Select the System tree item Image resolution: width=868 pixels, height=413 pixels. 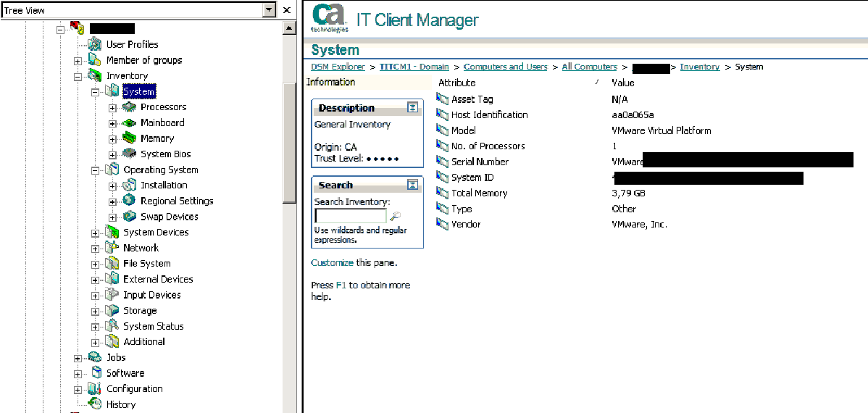tap(139, 91)
